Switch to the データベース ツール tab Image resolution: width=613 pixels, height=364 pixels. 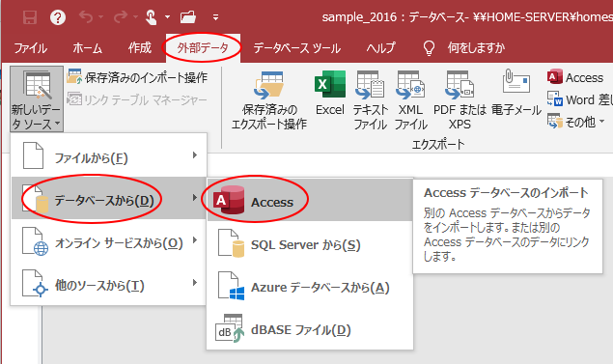297,47
